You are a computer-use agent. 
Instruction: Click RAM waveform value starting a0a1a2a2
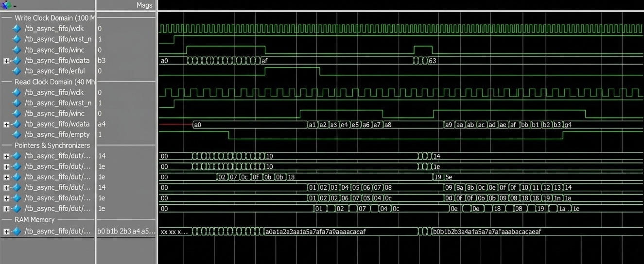315,231
